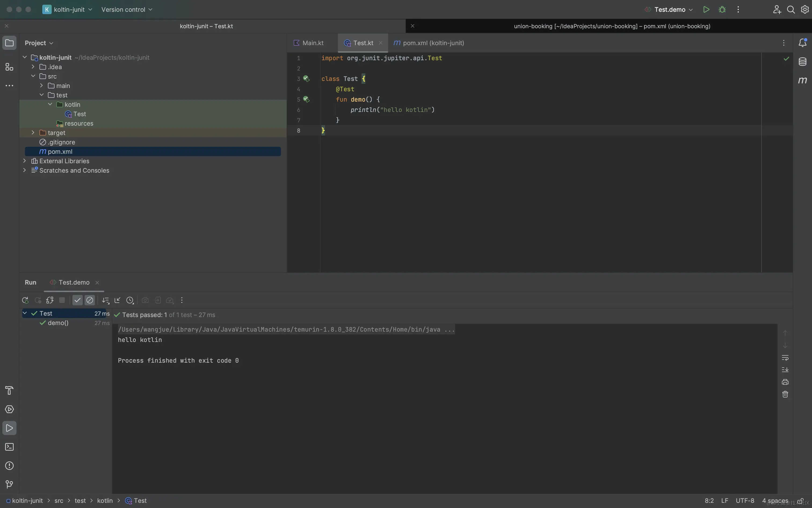
Task: Switch to pom.xml (koltin-junit) tab
Action: coord(429,43)
